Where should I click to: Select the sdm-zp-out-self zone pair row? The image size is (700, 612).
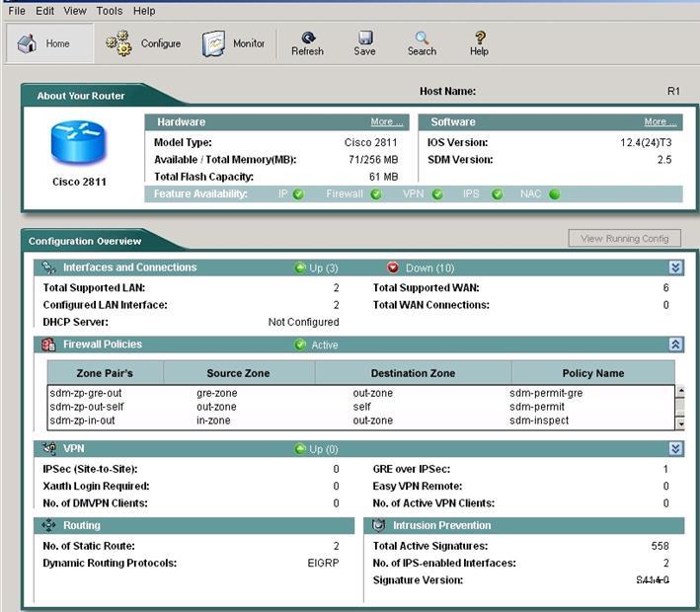[x=360, y=407]
